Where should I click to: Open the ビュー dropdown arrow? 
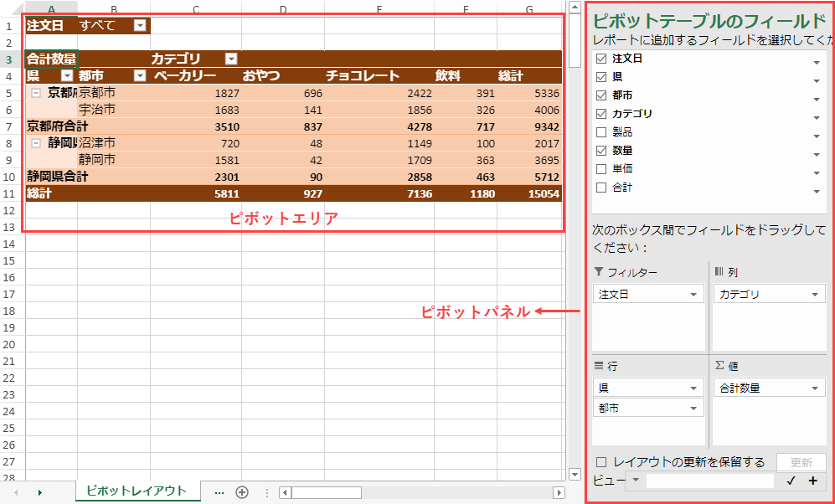(636, 480)
